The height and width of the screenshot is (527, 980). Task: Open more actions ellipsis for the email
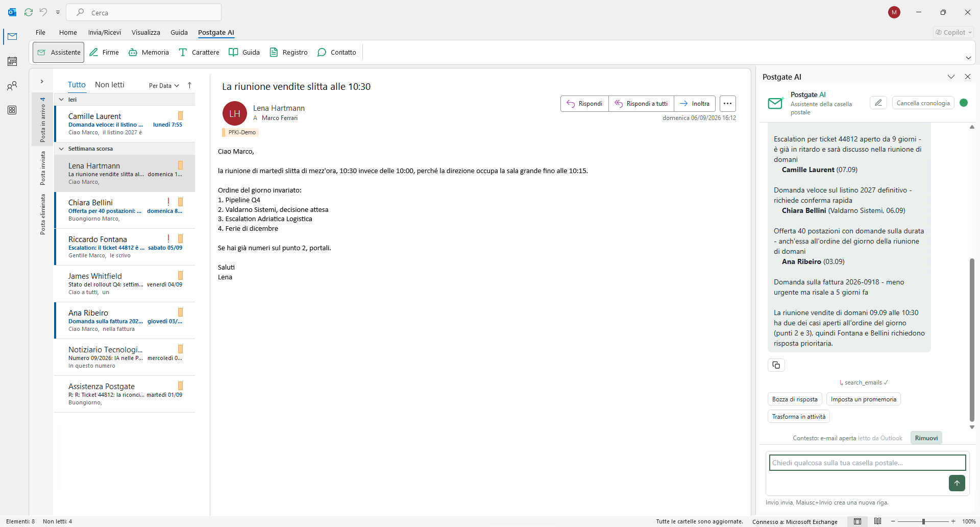728,104
